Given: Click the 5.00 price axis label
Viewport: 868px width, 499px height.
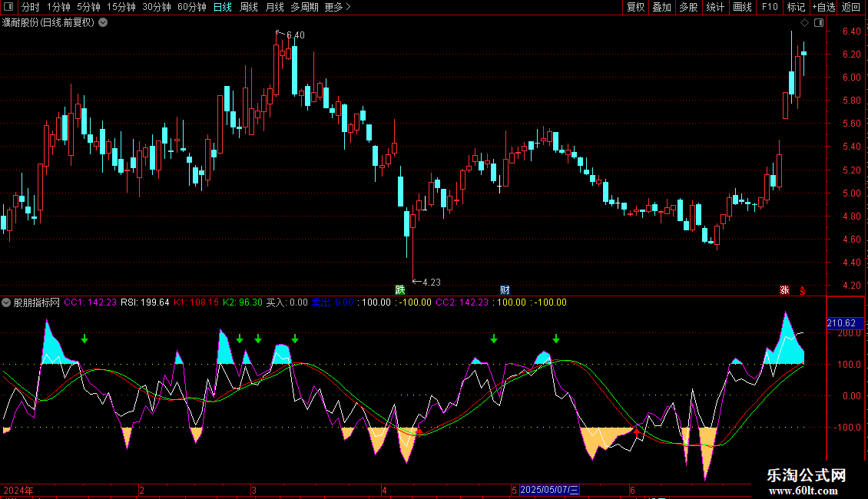Looking at the screenshot, I should tap(851, 193).
